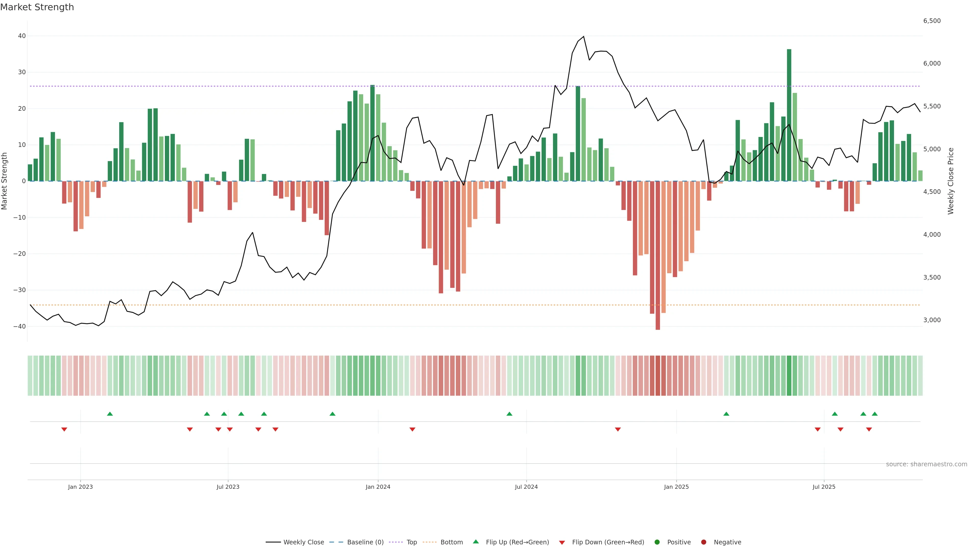Click the Flip Down red triangle legend icon
Screen dimensions: 980x551
pos(562,543)
